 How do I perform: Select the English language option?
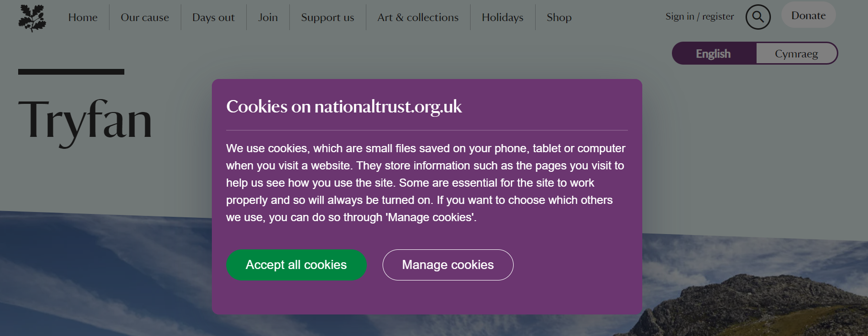pos(714,54)
